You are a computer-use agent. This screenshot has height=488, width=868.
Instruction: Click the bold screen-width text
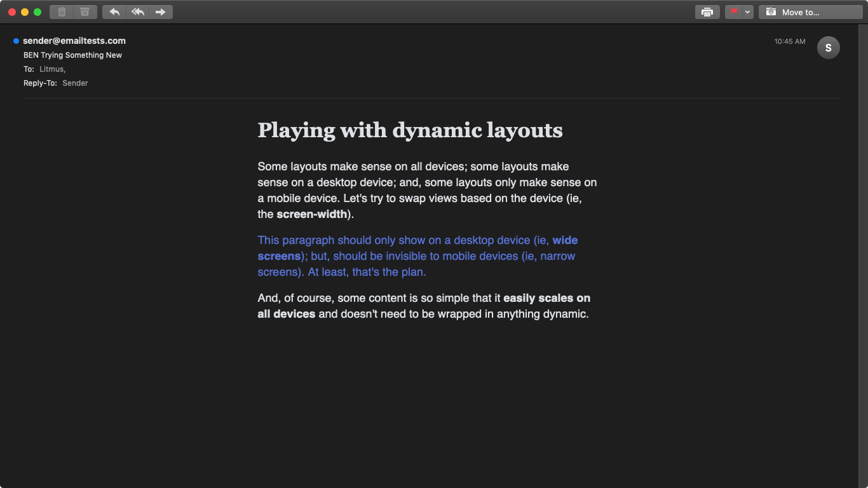tap(311, 214)
